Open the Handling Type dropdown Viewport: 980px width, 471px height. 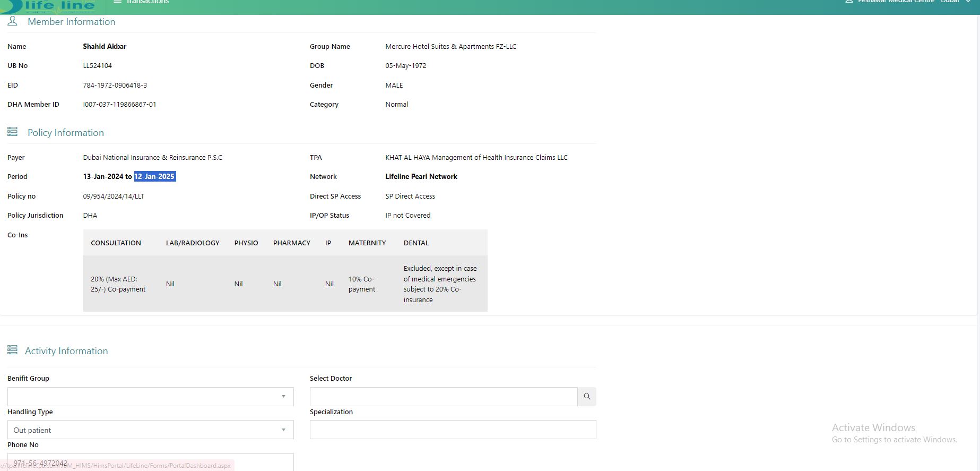[x=150, y=430]
